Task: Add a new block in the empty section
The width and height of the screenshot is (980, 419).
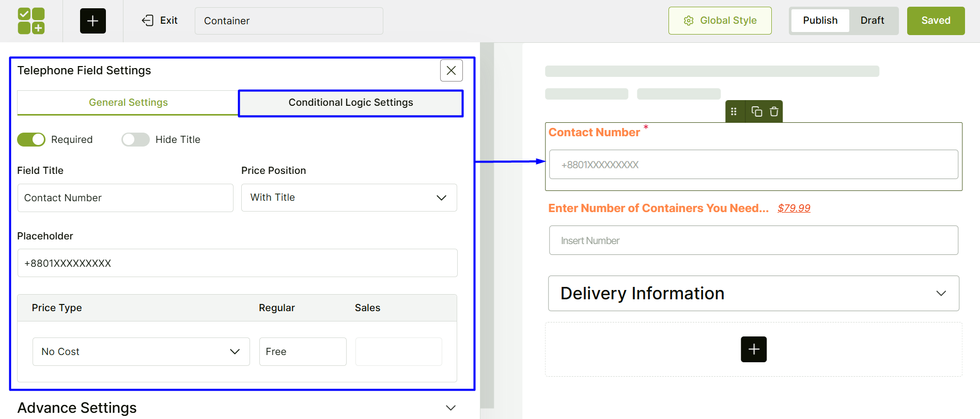Action: click(753, 349)
